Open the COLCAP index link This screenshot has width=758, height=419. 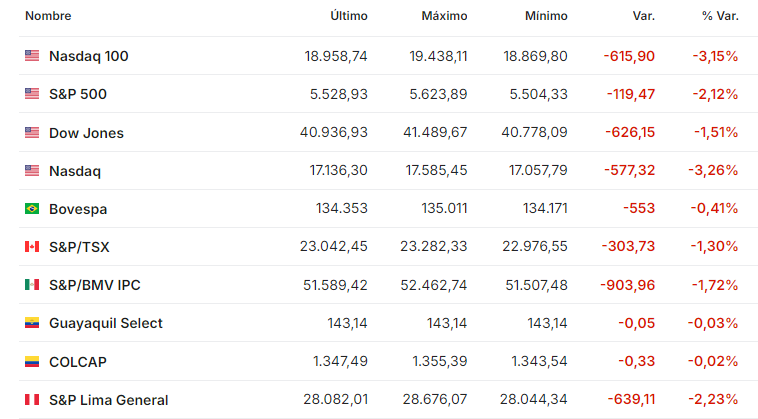point(78,362)
